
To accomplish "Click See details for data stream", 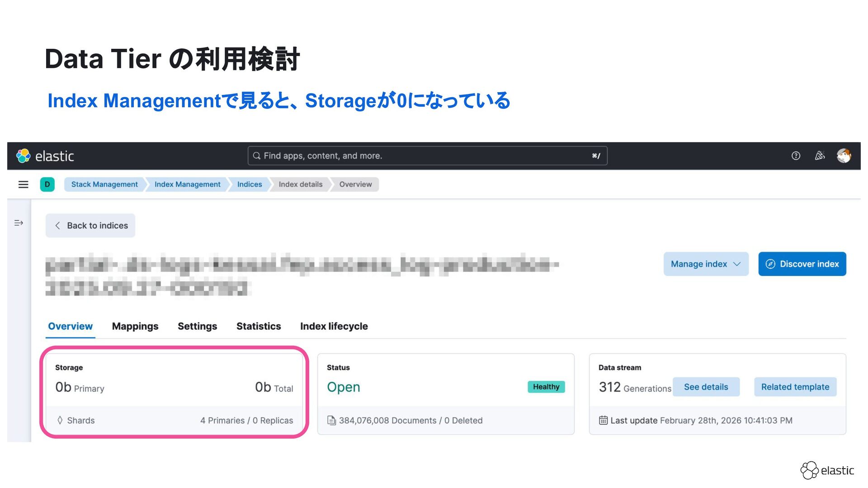I will pos(706,387).
